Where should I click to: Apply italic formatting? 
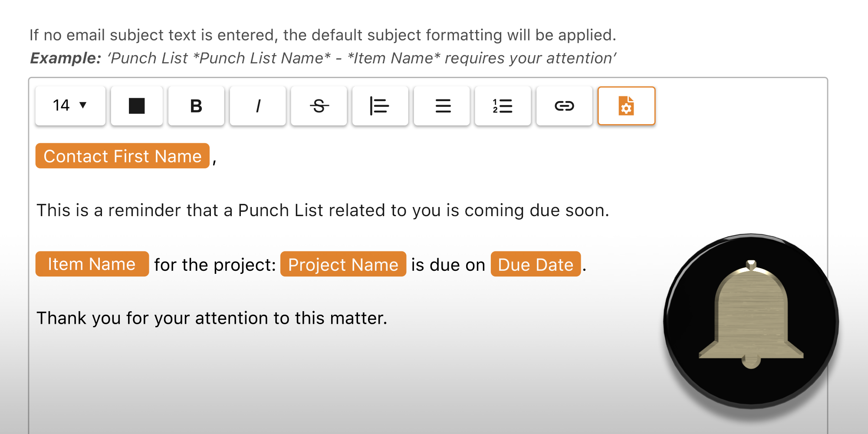pyautogui.click(x=257, y=105)
